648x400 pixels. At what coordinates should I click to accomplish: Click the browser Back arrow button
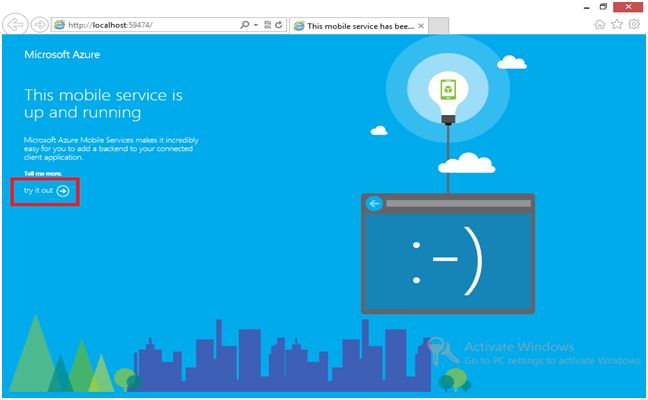15,24
